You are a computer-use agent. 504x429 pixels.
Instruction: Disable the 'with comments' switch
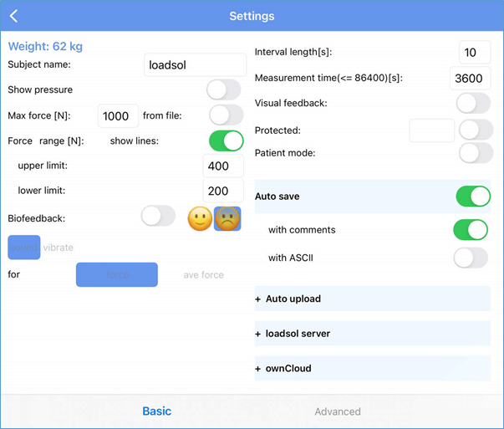click(x=471, y=230)
